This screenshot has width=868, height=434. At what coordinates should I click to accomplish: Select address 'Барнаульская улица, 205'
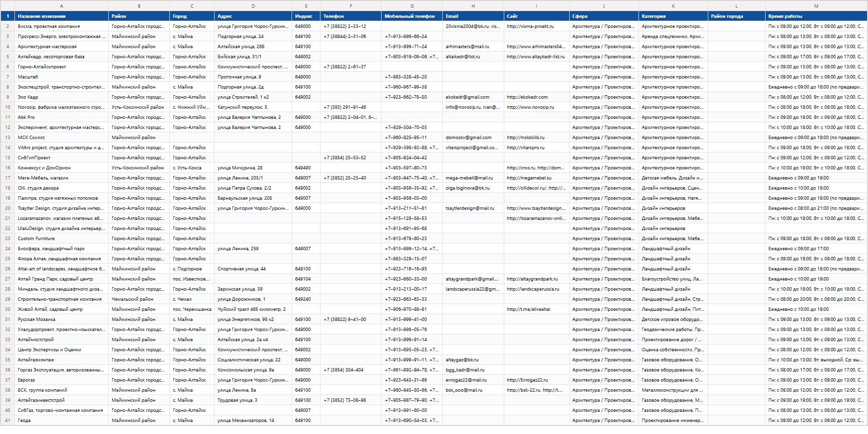[x=253, y=198]
